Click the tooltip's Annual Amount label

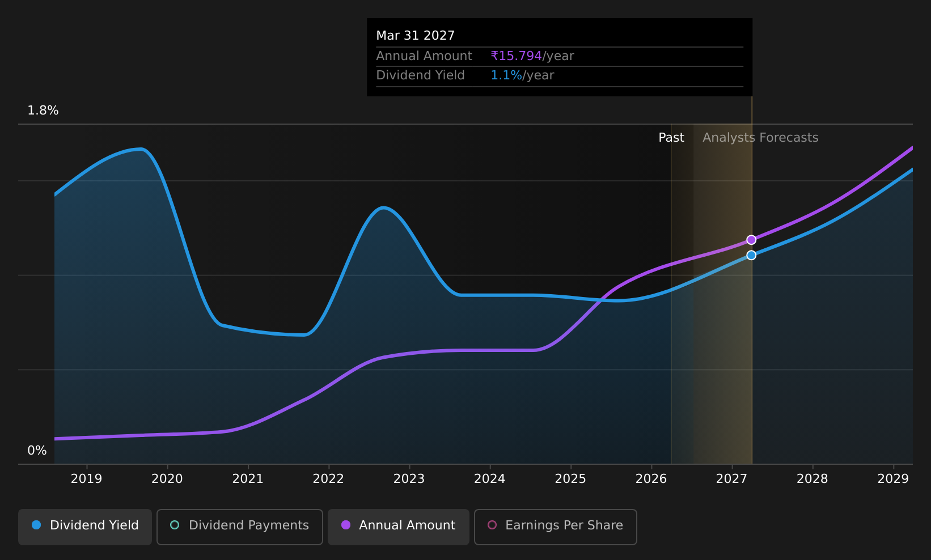coord(424,56)
